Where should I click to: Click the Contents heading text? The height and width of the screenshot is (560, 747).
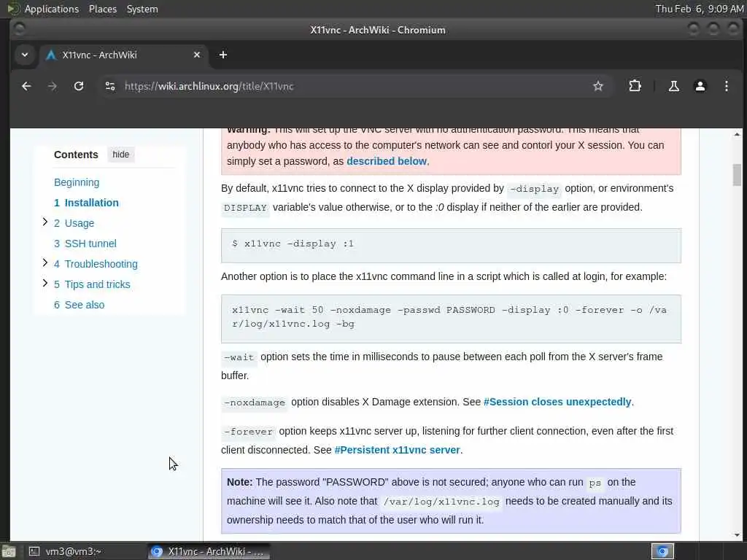click(x=76, y=155)
